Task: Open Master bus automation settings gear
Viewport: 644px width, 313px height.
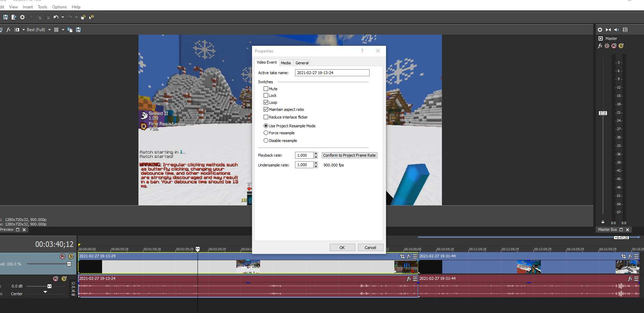Action: tap(607, 46)
